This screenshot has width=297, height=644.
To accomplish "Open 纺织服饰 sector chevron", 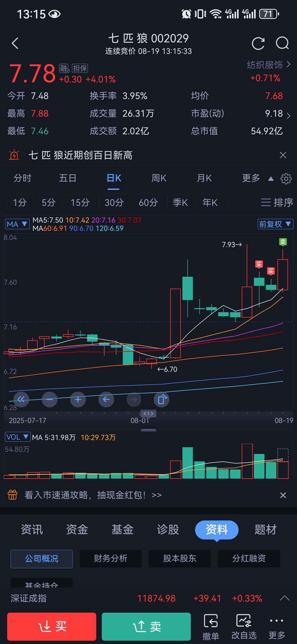I will coord(288,64).
